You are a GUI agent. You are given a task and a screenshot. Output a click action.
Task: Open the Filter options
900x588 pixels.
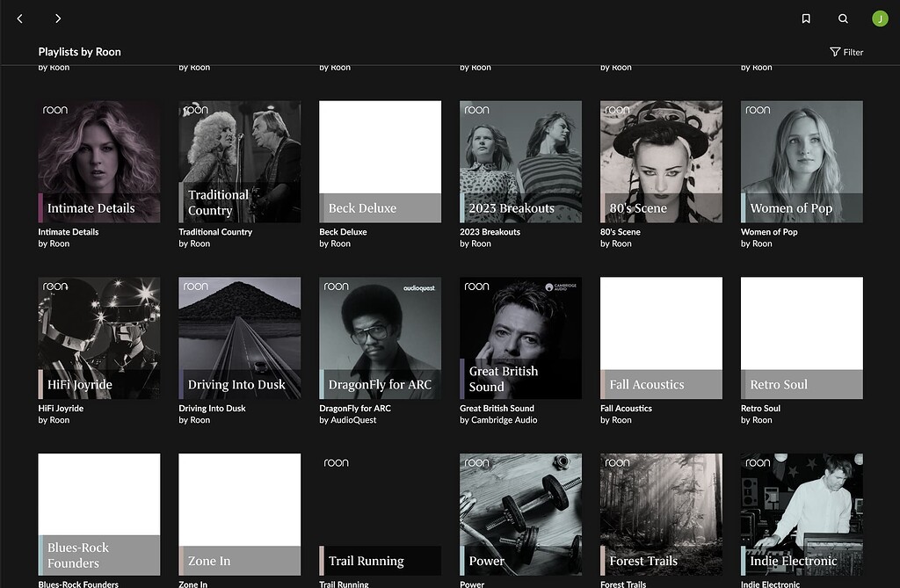[846, 52]
